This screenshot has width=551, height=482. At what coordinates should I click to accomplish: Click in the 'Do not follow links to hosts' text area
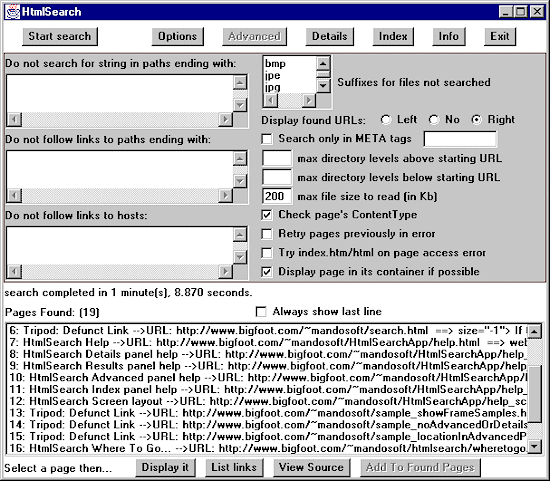(120, 246)
